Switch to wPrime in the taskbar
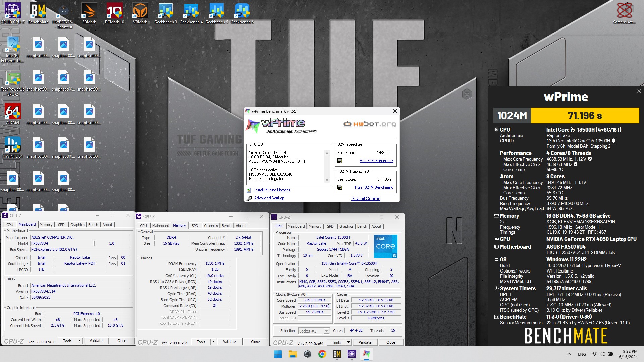This screenshot has width=644, height=362. (x=366, y=354)
